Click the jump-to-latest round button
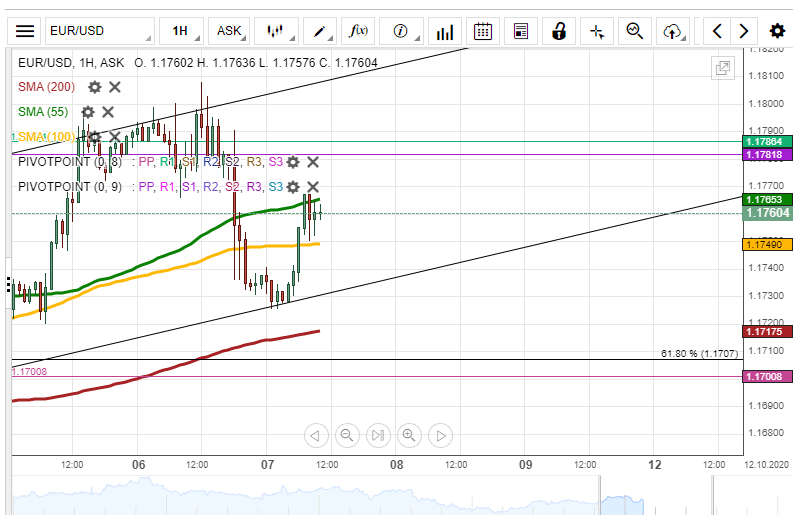Viewport: 800px width, 520px height. tap(378, 436)
